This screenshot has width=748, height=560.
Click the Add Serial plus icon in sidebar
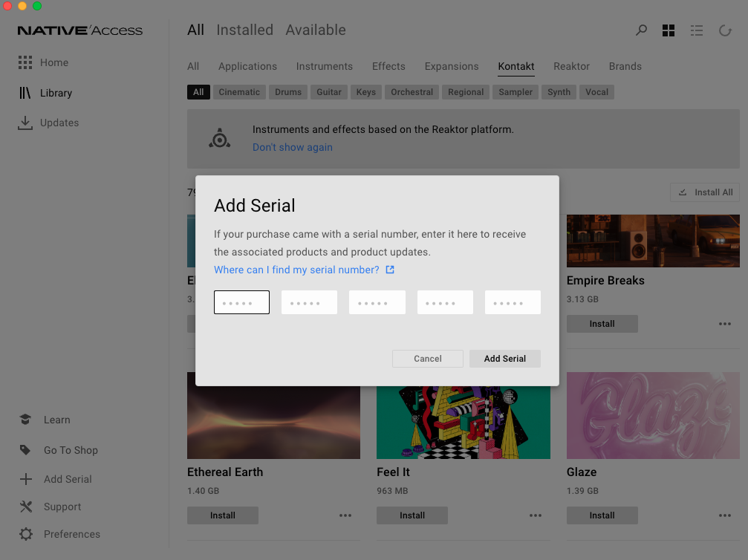pos(26,479)
